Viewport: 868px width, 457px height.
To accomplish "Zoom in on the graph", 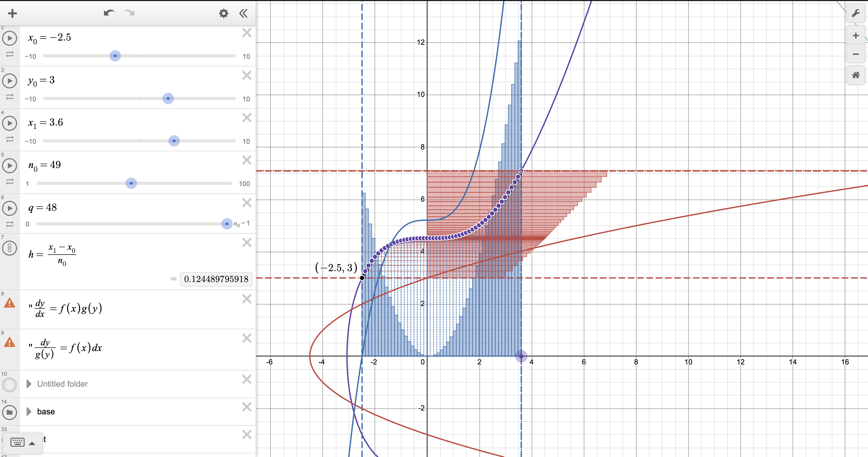I will [x=856, y=36].
